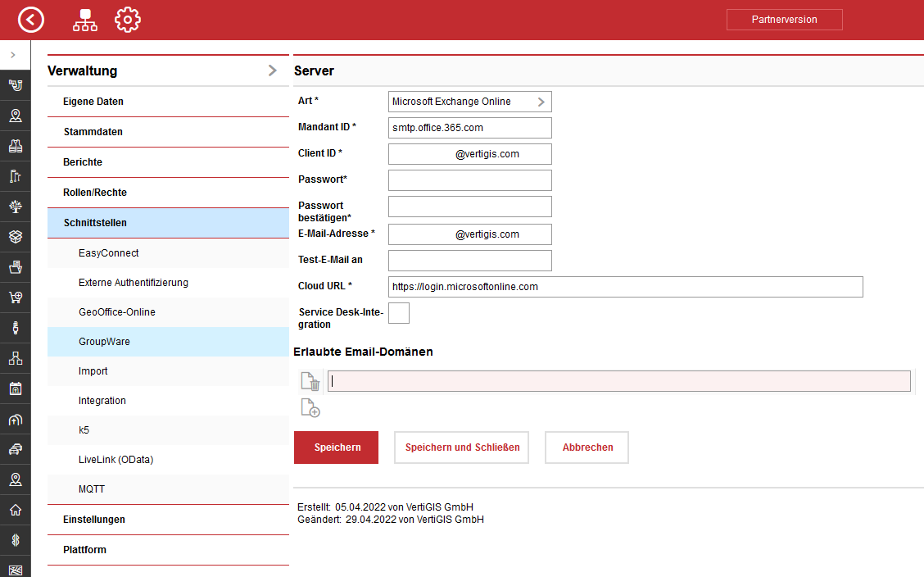Open the dollar sign sidebar icon
924x577 pixels.
point(16,540)
